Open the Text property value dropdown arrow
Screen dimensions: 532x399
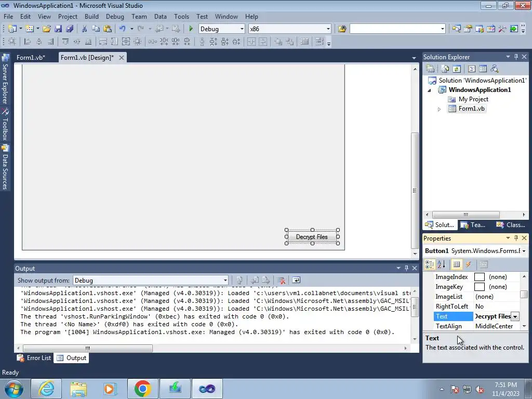point(515,316)
